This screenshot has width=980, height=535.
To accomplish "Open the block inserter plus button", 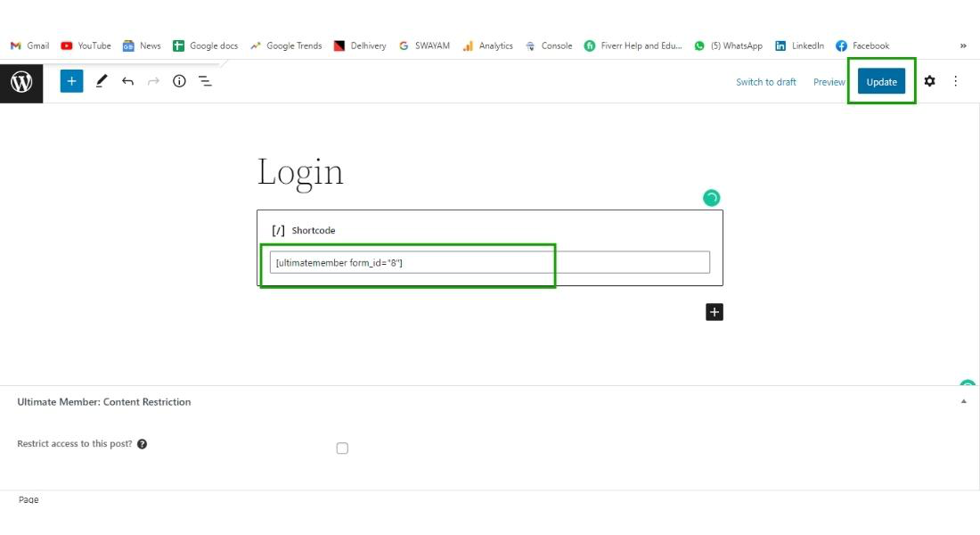I will (x=72, y=81).
